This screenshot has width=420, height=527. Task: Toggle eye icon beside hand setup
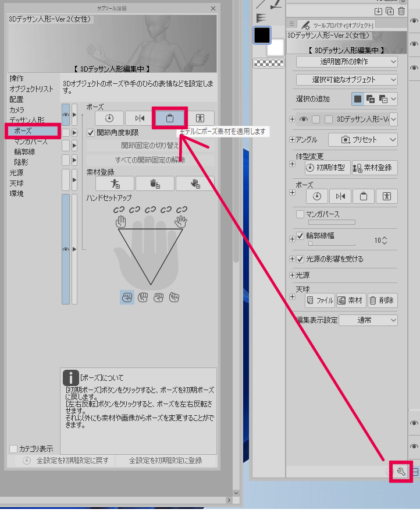(x=66, y=249)
